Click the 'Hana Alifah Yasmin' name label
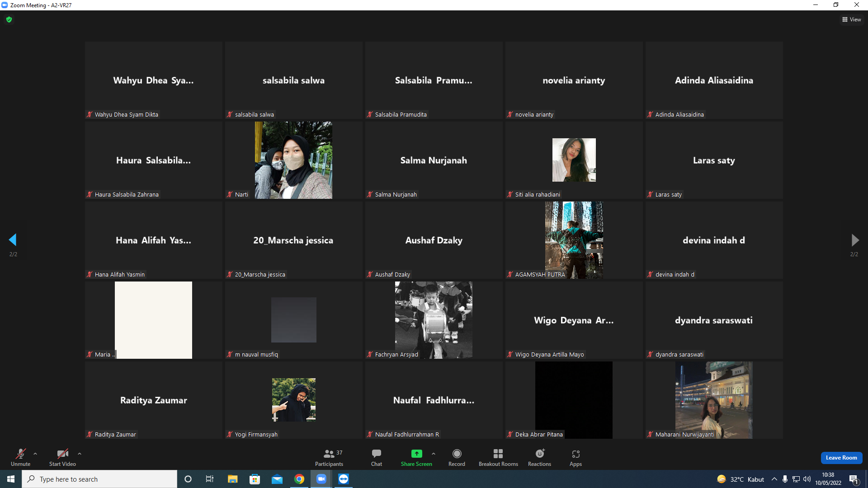Viewport: 868px width, 488px height. coord(120,275)
